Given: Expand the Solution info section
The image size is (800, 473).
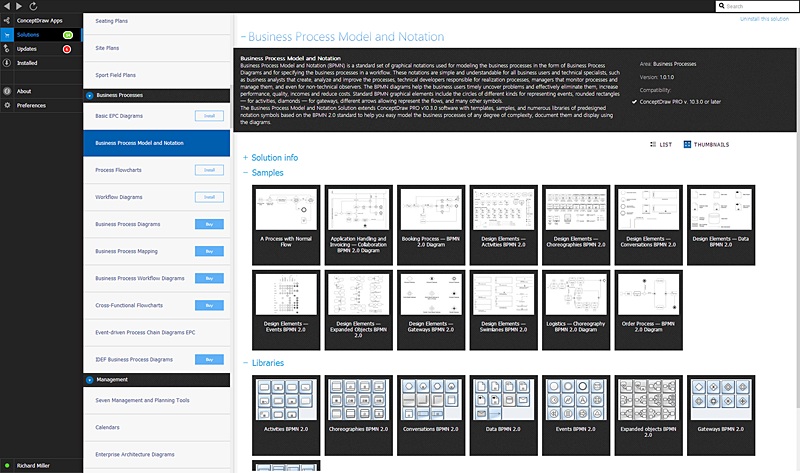Looking at the screenshot, I should click(x=245, y=158).
